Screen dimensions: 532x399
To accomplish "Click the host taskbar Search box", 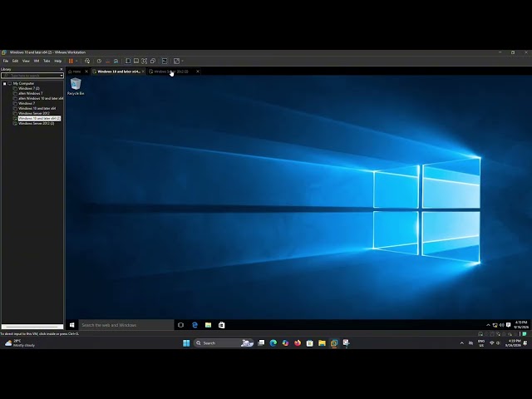I will pos(224,343).
